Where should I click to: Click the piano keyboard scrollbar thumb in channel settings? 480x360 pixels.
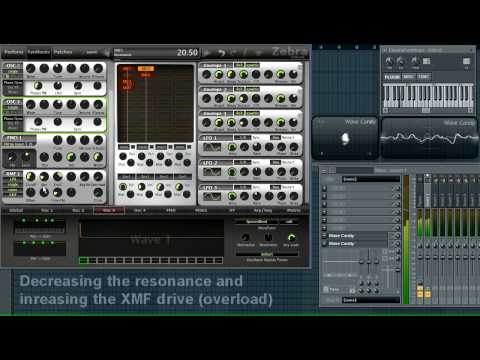pyautogui.click(x=426, y=110)
